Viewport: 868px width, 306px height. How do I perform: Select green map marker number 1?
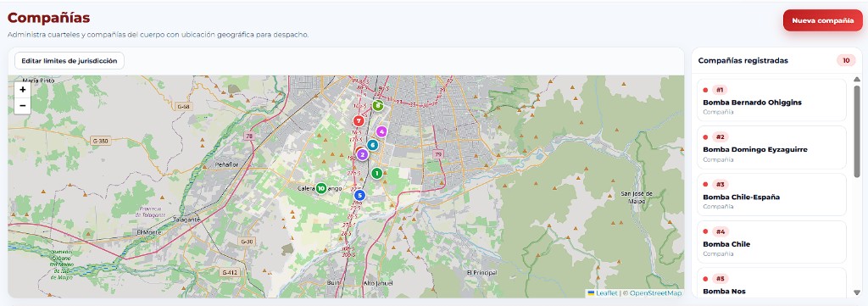tap(377, 174)
